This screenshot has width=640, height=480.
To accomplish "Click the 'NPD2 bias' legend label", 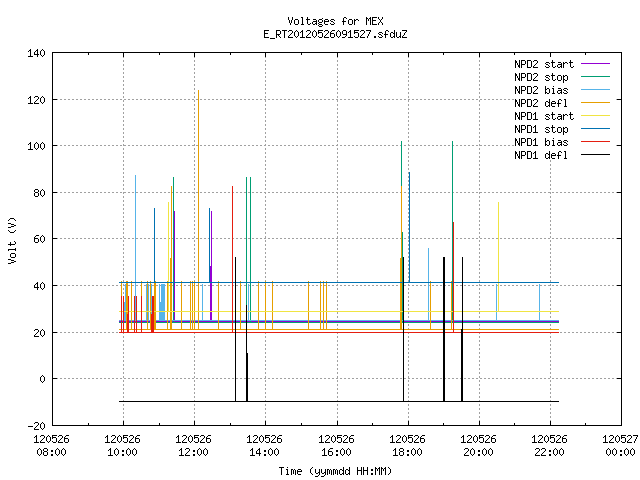I will click(541, 90).
